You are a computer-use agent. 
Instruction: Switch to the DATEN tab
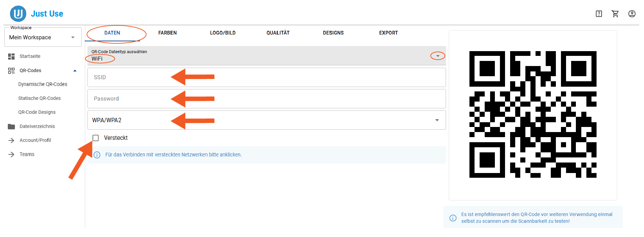pyautogui.click(x=112, y=33)
